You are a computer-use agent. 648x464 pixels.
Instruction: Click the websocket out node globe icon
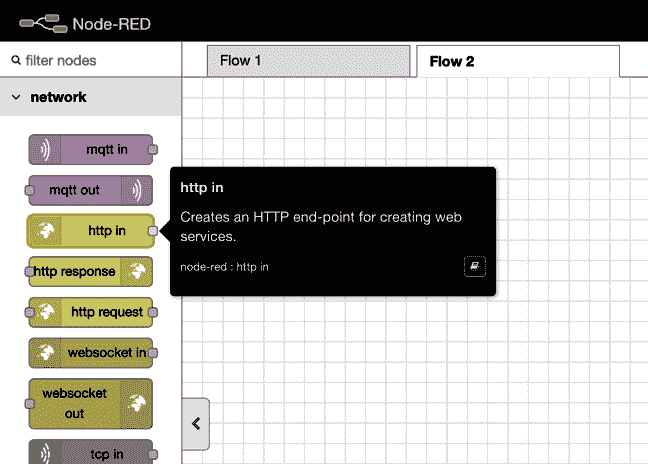(136, 404)
